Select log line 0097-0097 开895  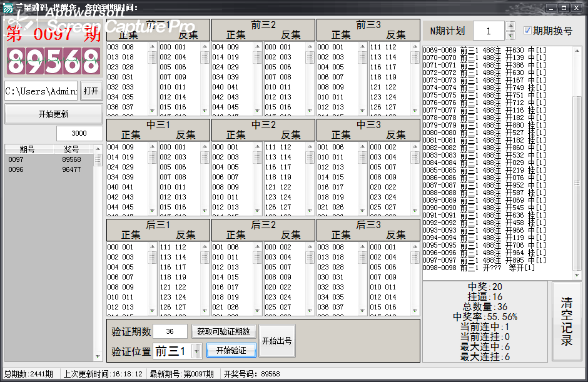[x=485, y=260]
